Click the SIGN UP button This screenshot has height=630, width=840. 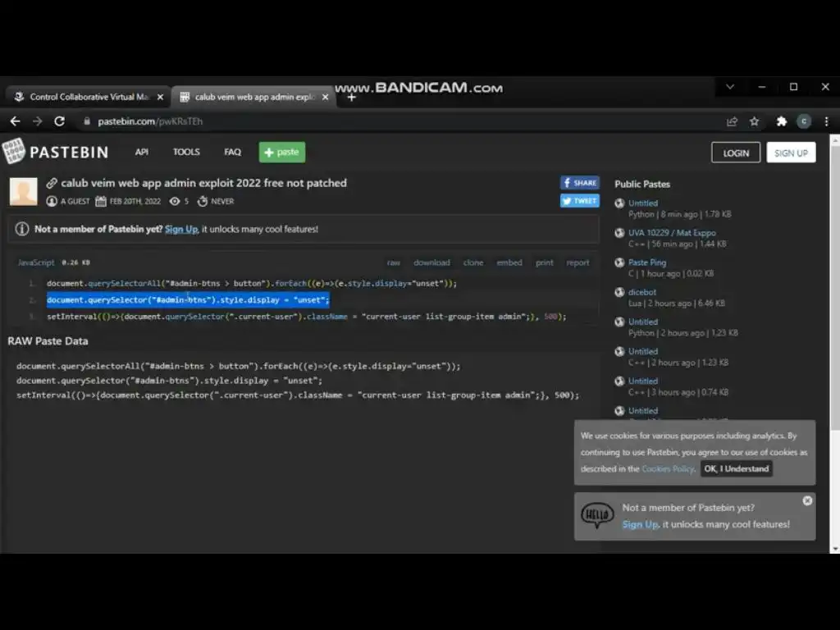(x=791, y=153)
